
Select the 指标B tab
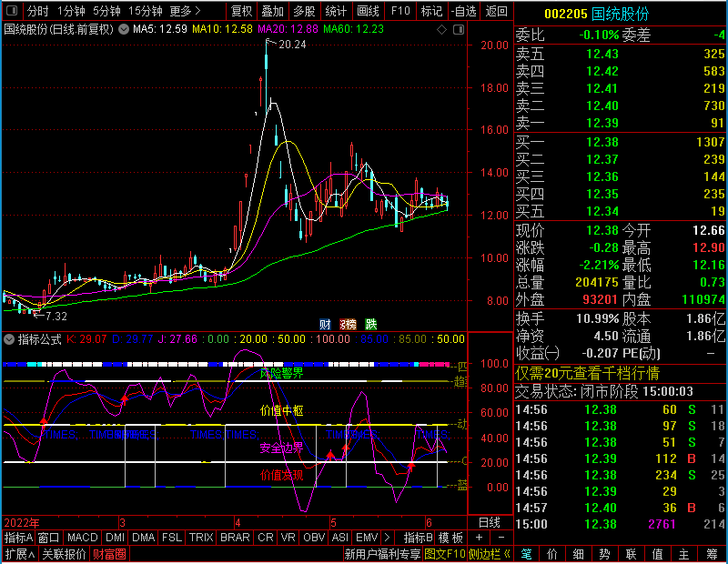pyautogui.click(x=419, y=538)
